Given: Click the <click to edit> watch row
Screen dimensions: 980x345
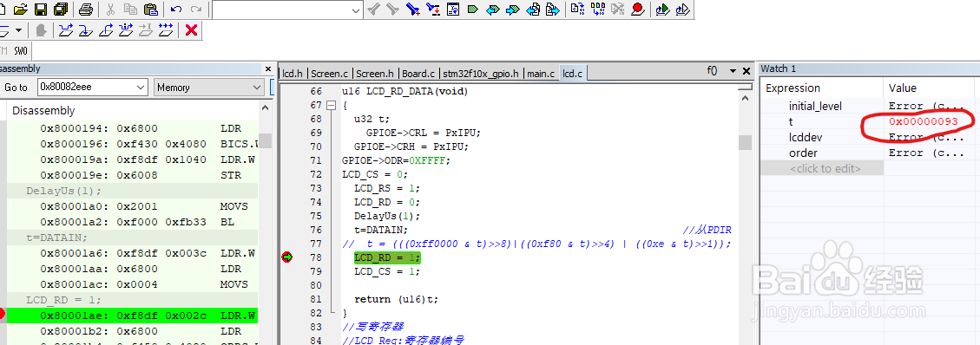Looking at the screenshot, I should pyautogui.click(x=822, y=168).
